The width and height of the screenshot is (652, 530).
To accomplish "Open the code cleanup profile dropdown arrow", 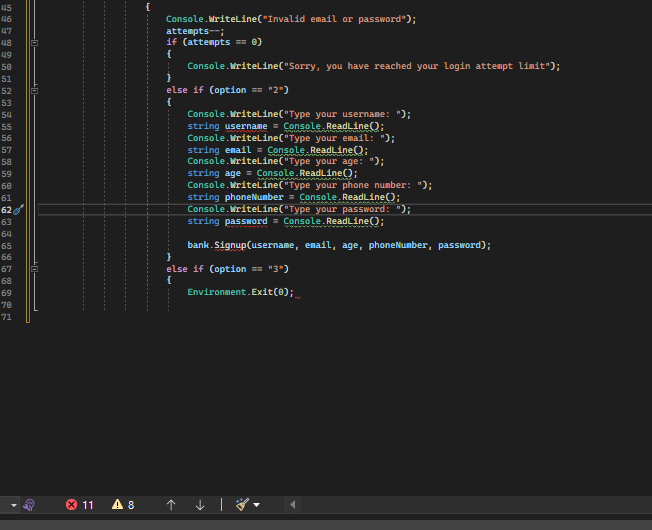I will pyautogui.click(x=257, y=505).
